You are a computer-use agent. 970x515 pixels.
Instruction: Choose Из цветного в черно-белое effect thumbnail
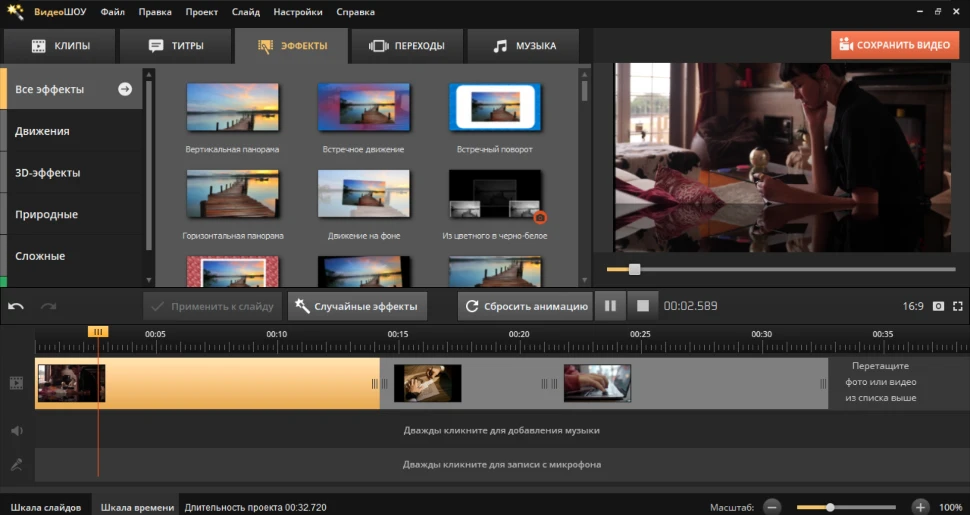[x=495, y=194]
